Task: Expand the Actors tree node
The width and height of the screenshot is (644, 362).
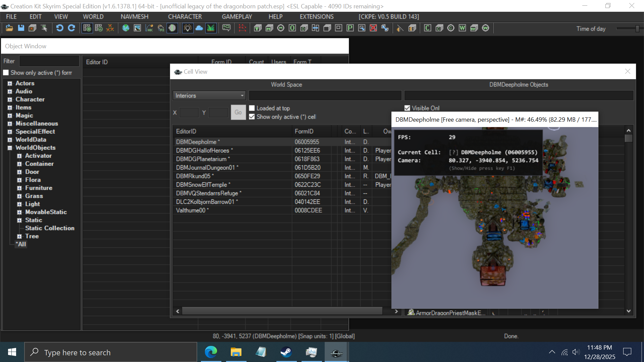Action: (10, 83)
